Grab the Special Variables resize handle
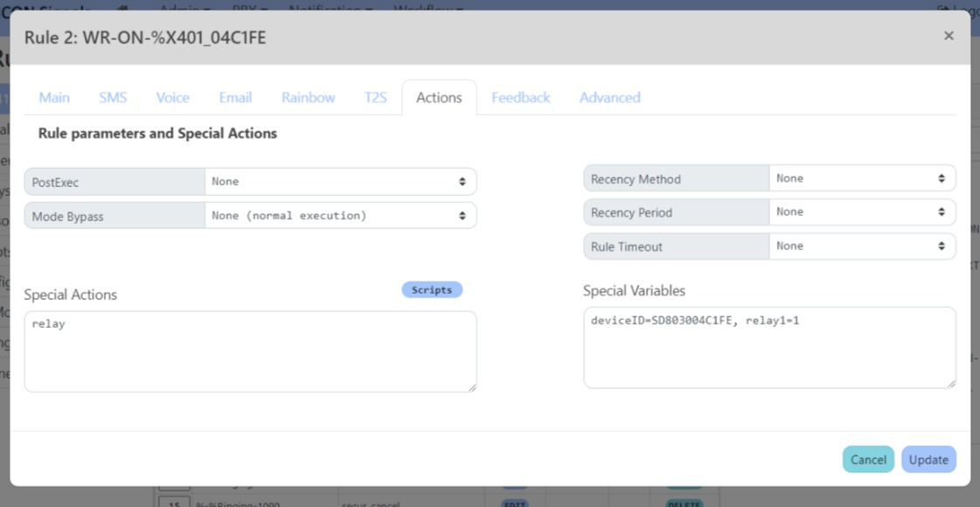 951,383
